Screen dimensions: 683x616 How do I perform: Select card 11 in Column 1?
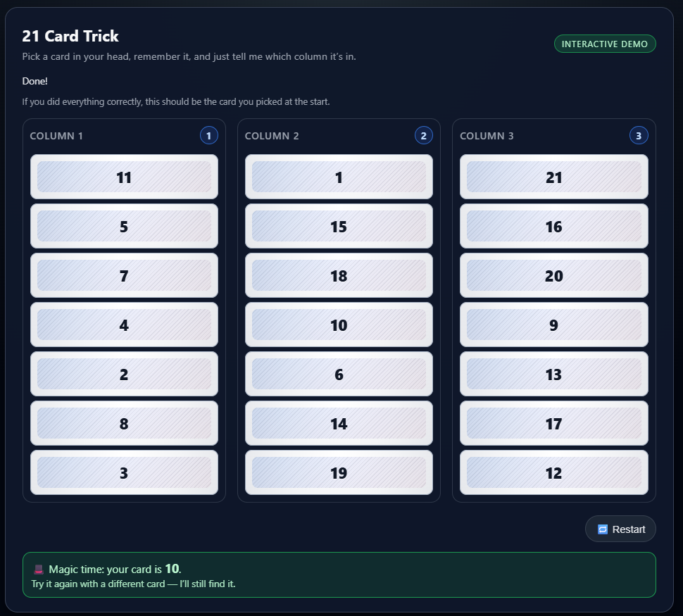click(x=124, y=177)
